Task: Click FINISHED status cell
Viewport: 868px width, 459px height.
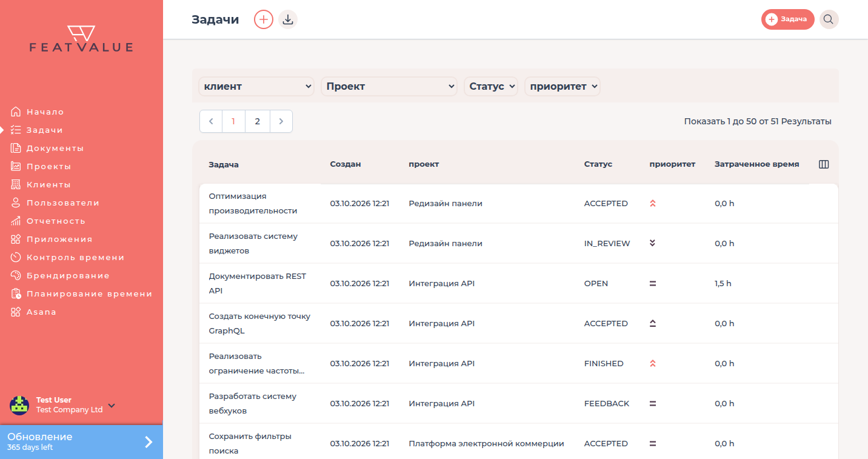Action: click(604, 364)
